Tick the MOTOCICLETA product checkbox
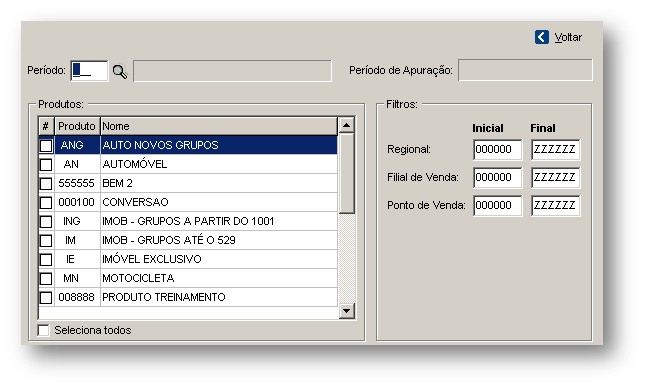Image resolution: width=645 pixels, height=387 pixels. coord(46,278)
